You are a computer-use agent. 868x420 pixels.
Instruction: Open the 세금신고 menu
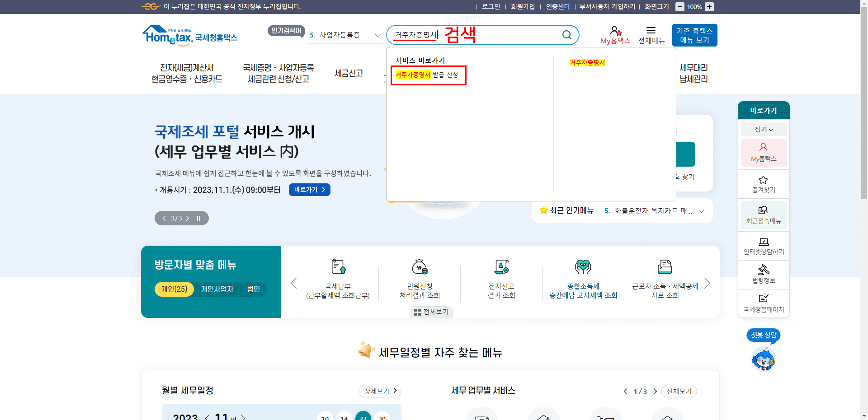[349, 73]
